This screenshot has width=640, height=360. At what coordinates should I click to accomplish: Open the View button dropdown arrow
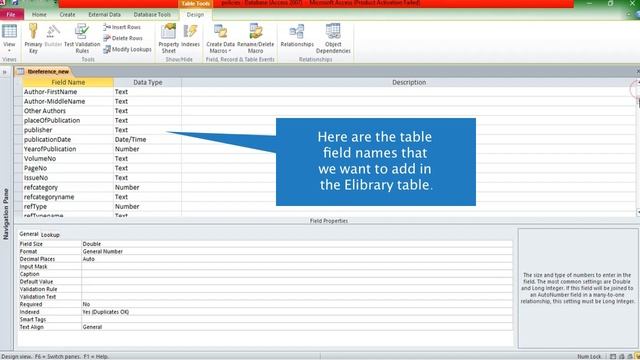click(9, 50)
